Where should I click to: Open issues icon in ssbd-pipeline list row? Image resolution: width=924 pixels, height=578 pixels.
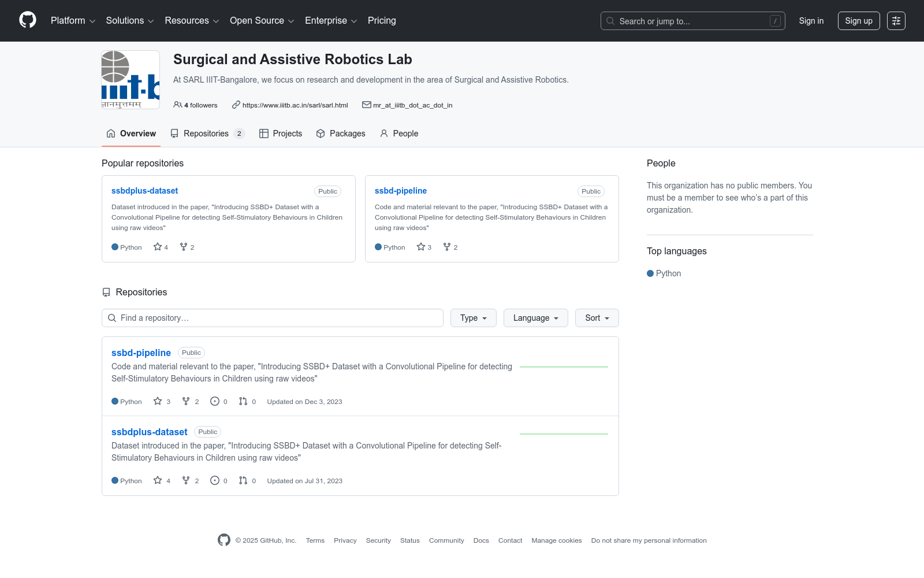point(215,401)
